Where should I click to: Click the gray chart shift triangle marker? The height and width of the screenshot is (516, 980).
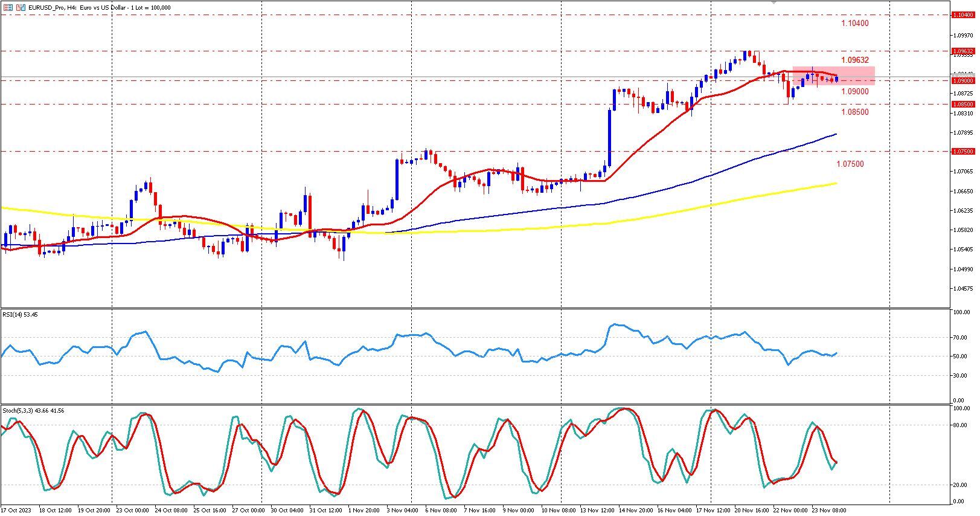pyautogui.click(x=773, y=2)
